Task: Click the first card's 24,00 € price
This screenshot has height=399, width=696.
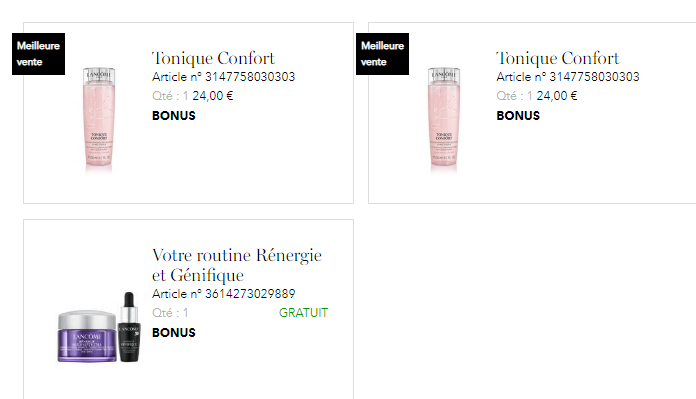Action: click(213, 96)
